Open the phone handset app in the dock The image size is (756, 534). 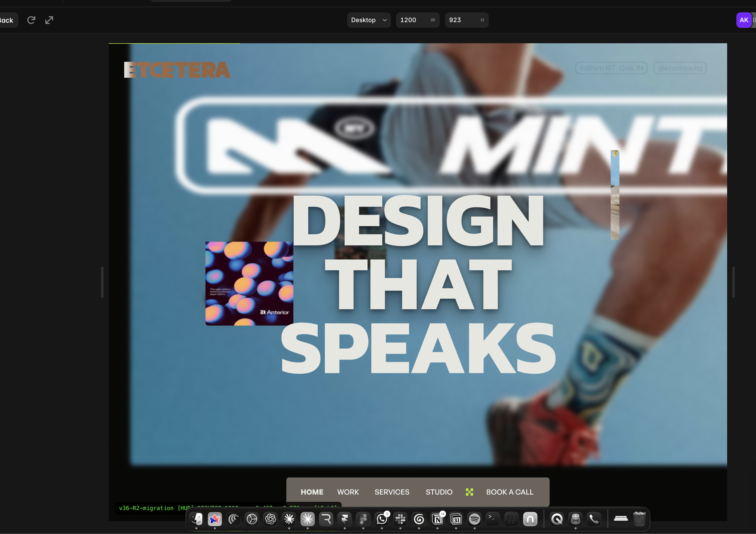[x=594, y=519]
